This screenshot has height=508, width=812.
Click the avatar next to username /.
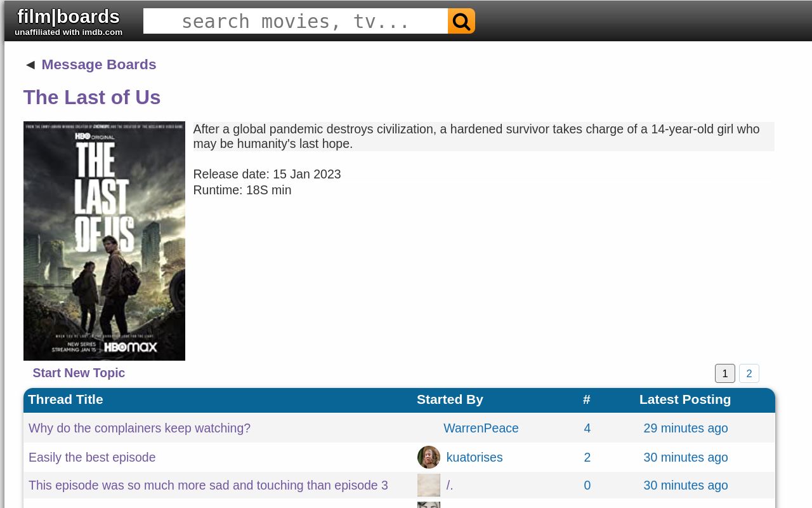[428, 485]
